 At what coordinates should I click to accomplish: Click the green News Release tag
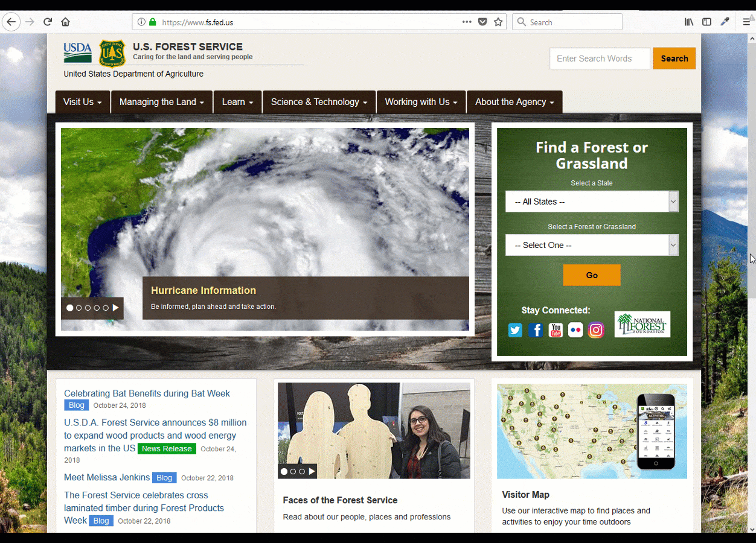tap(167, 448)
